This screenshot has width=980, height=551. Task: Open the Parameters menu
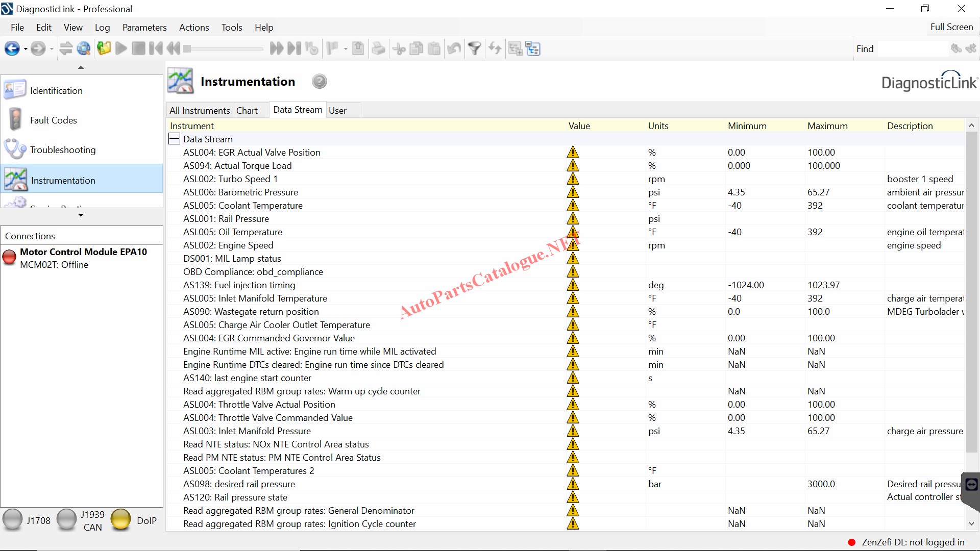tap(144, 28)
